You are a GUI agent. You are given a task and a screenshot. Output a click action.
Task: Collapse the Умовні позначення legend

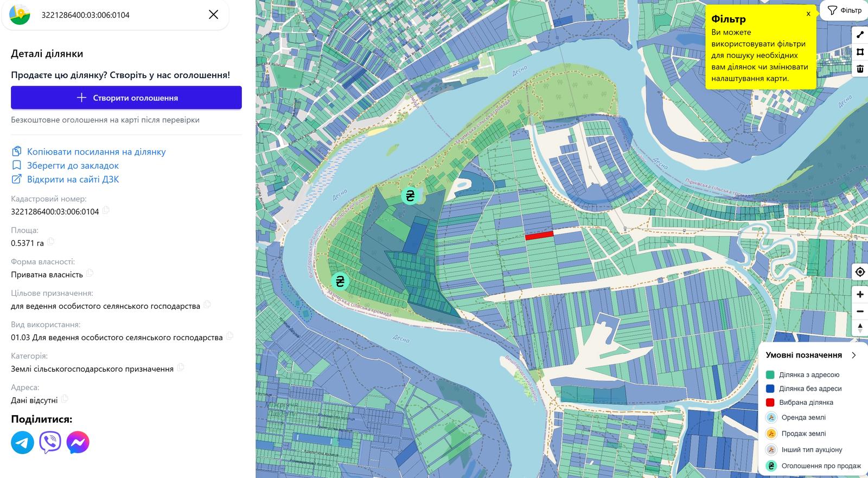pos(854,355)
